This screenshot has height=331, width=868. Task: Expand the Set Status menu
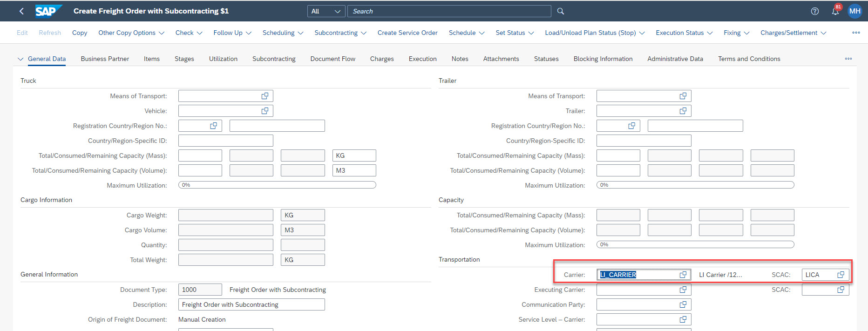click(515, 33)
